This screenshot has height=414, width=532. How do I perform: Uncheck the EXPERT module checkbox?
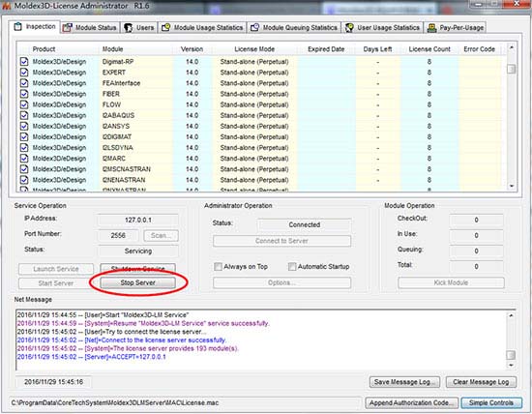24,73
